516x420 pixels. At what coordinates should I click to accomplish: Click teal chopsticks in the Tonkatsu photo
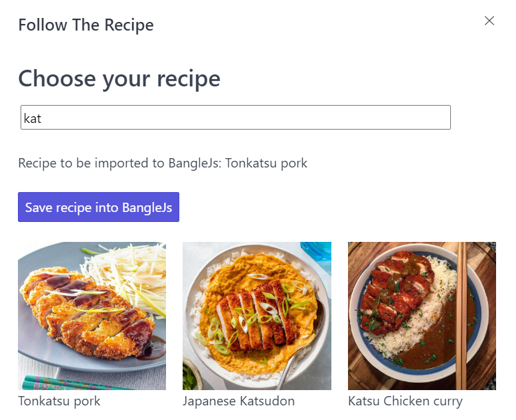click(53, 383)
